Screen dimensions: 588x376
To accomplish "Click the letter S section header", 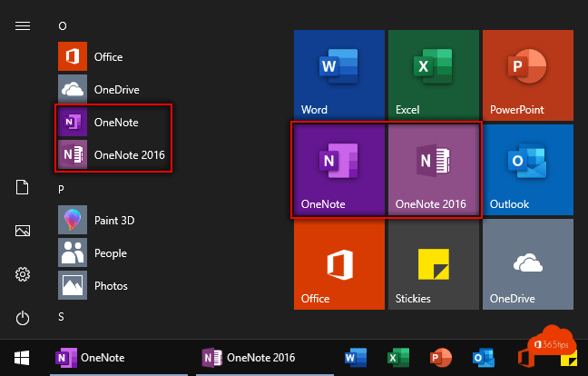I will (x=61, y=317).
